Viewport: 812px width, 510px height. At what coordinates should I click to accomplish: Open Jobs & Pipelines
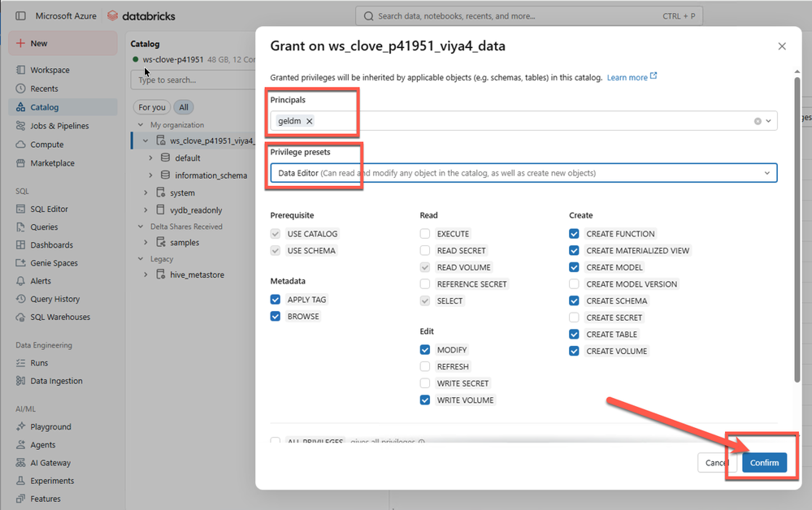[x=59, y=126]
